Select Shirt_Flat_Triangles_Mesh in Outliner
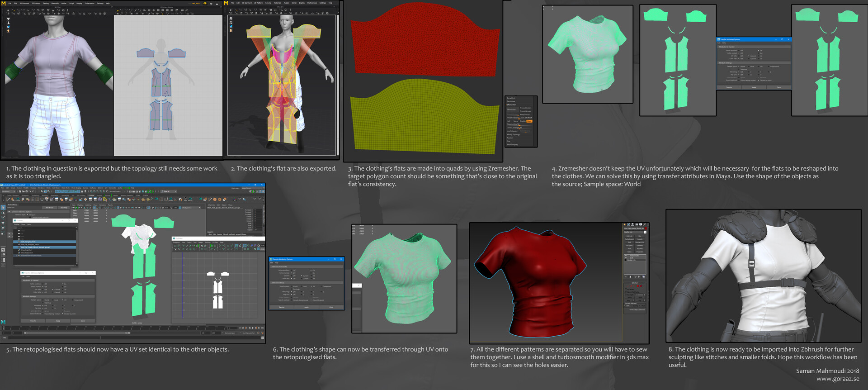 pos(44,244)
